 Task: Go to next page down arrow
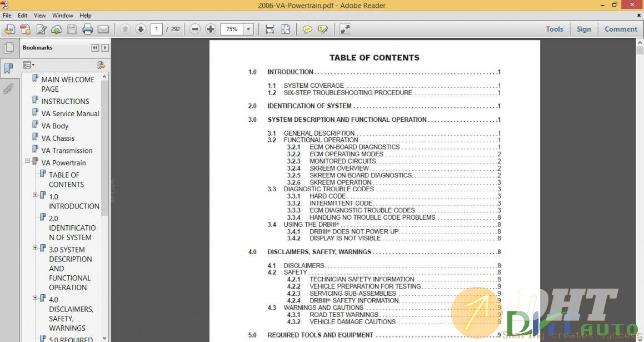141,29
